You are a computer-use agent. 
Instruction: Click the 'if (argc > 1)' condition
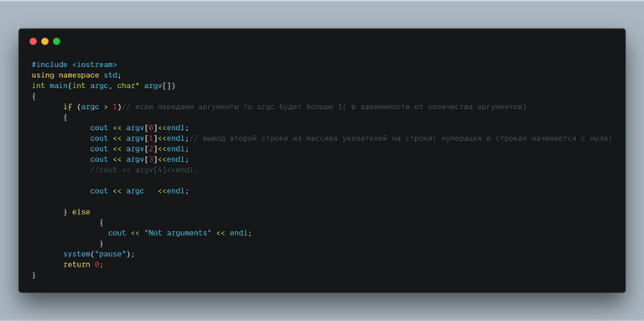point(92,106)
